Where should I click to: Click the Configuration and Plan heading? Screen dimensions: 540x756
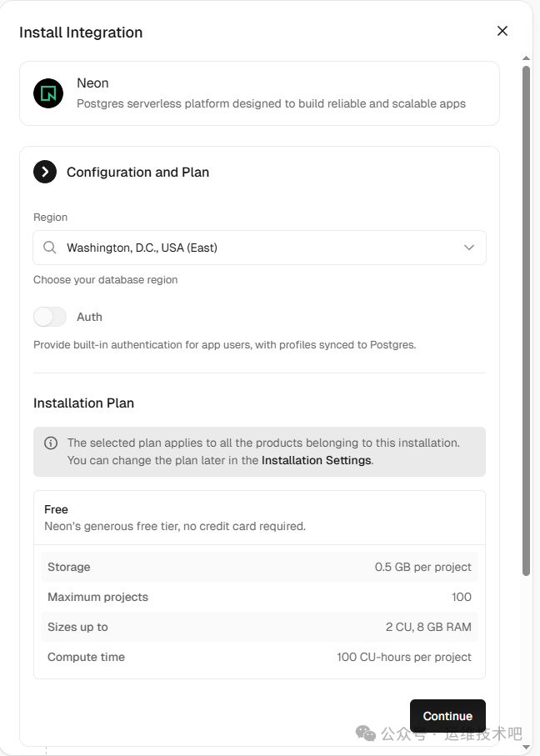(137, 172)
